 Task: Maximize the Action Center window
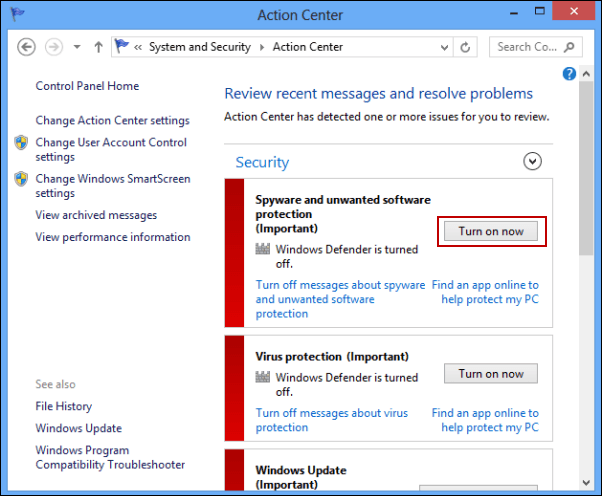(x=539, y=12)
